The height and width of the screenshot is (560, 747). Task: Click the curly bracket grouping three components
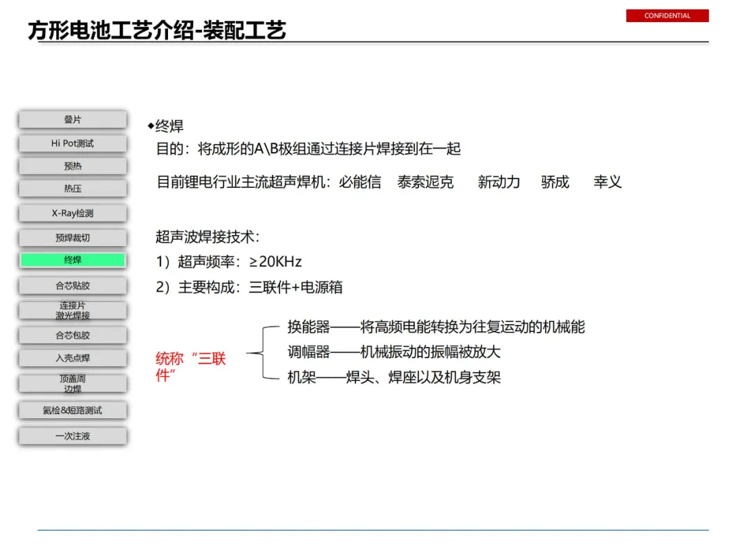(263, 353)
